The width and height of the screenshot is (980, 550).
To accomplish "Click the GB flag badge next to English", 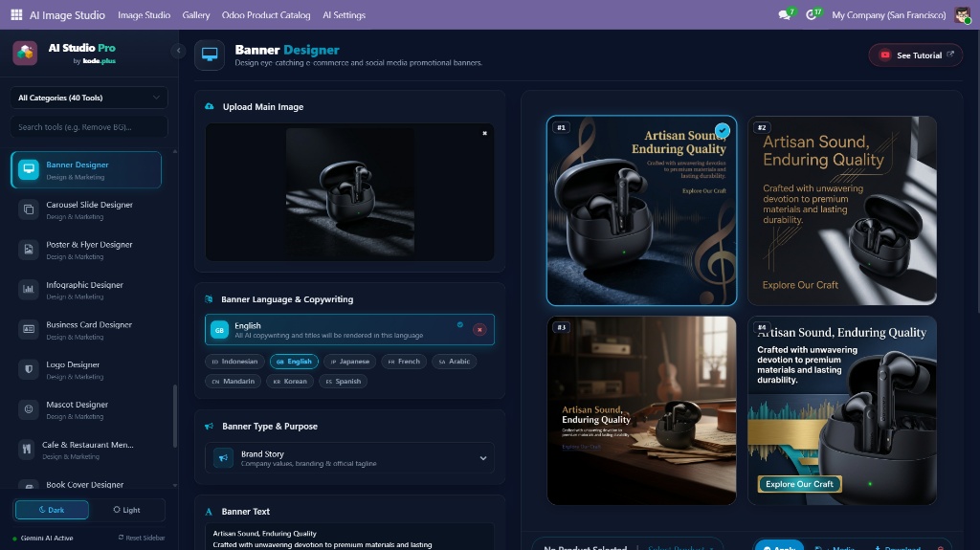I will (x=219, y=330).
